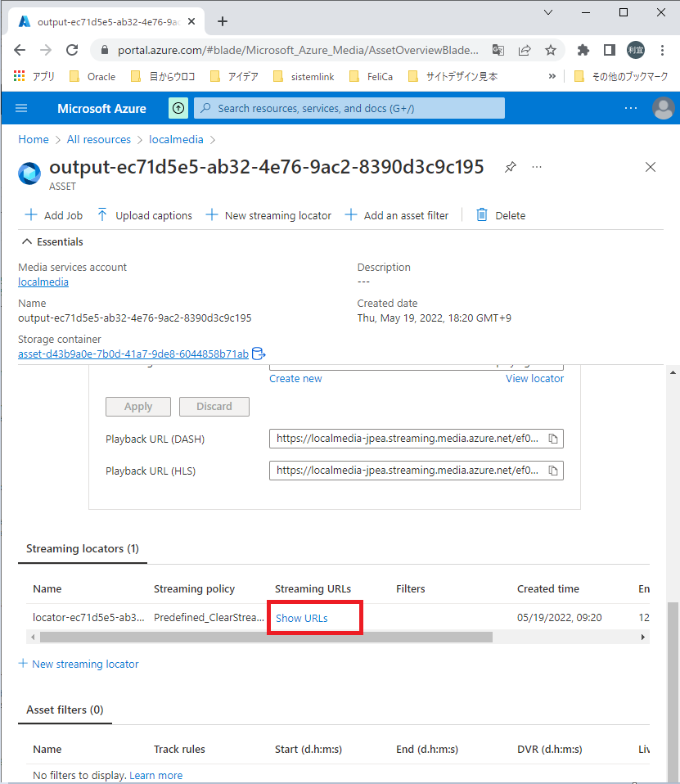Click the Azure upgrade arrow icon
Viewport: 680px width, 784px height.
tap(178, 108)
